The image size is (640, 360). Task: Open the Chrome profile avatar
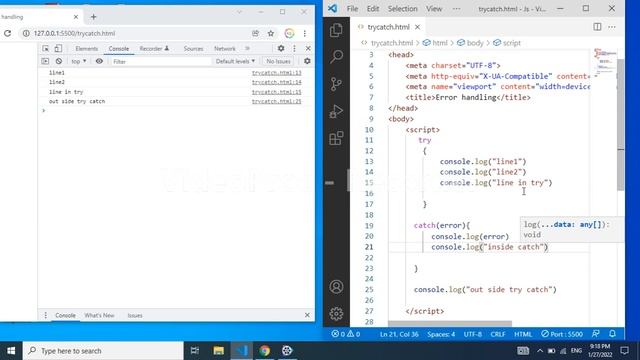tap(289, 33)
